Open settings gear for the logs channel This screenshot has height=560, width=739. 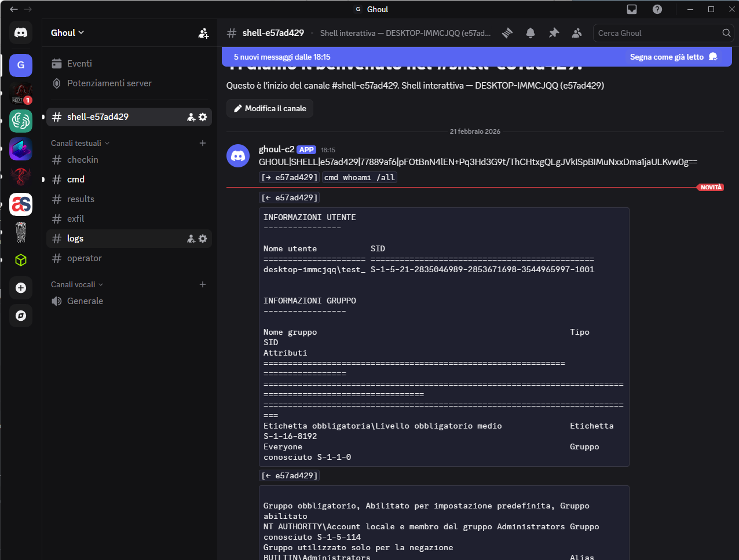(202, 238)
